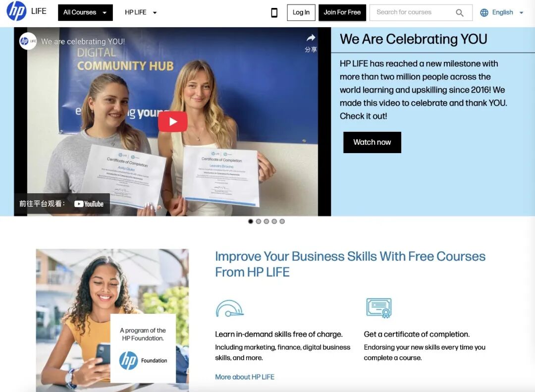Click the video share arrow icon
The height and width of the screenshot is (392, 535).
[311, 38]
